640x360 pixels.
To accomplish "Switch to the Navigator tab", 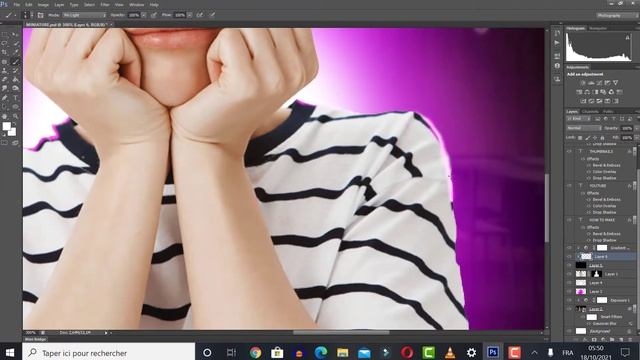I will click(x=598, y=28).
